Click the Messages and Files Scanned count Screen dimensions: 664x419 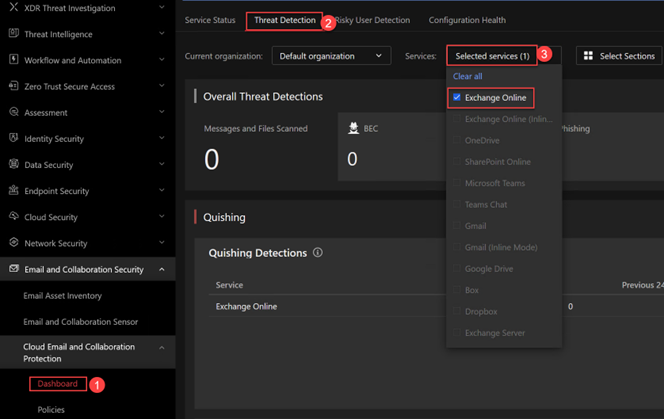[212, 160]
